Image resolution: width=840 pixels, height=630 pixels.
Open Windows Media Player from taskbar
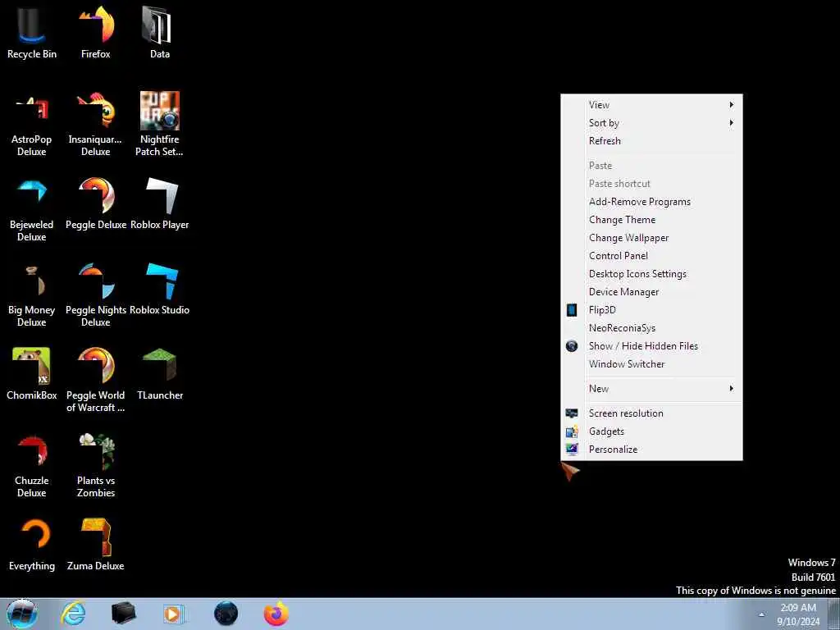tap(174, 614)
